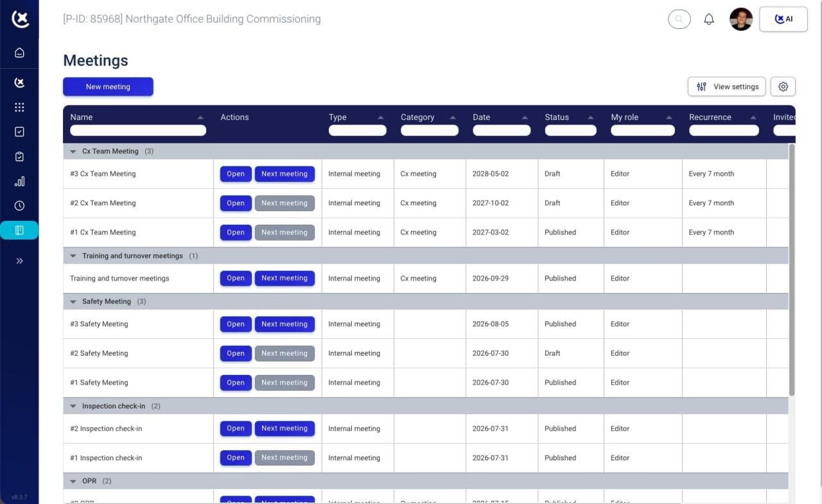Viewport: 822px width, 504px height.
Task: Sort by Type column arrow
Action: coord(381,117)
